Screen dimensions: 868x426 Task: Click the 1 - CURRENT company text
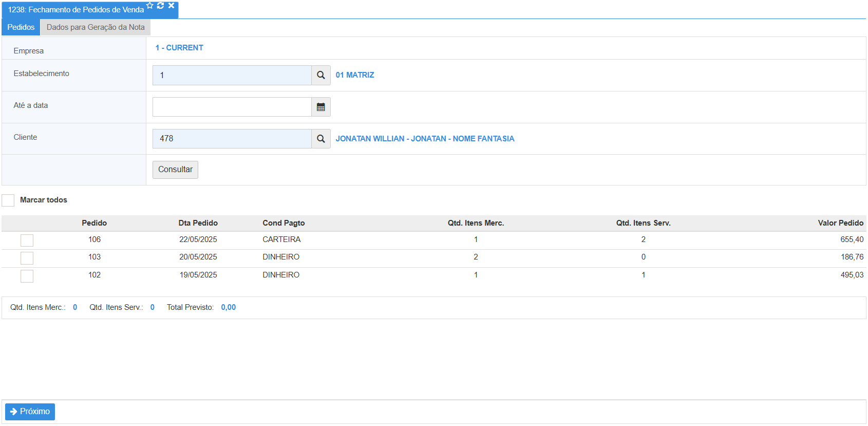point(179,48)
